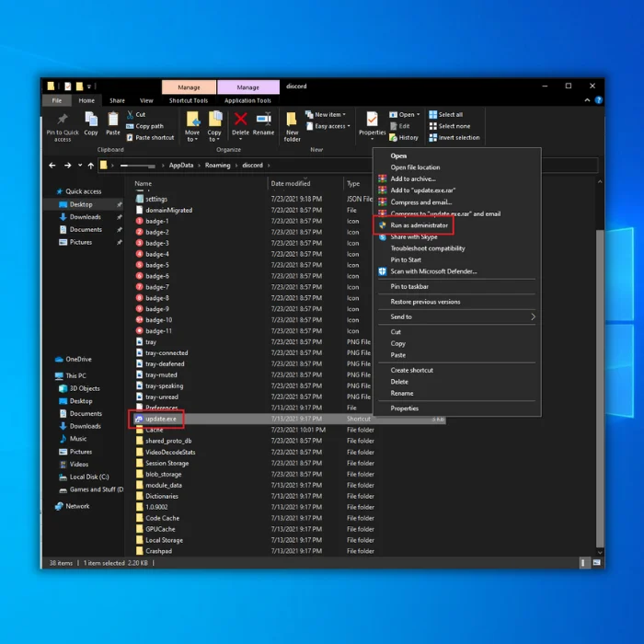Image resolution: width=644 pixels, height=644 pixels.
Task: Click the History button in the ribbon
Action: point(404,138)
